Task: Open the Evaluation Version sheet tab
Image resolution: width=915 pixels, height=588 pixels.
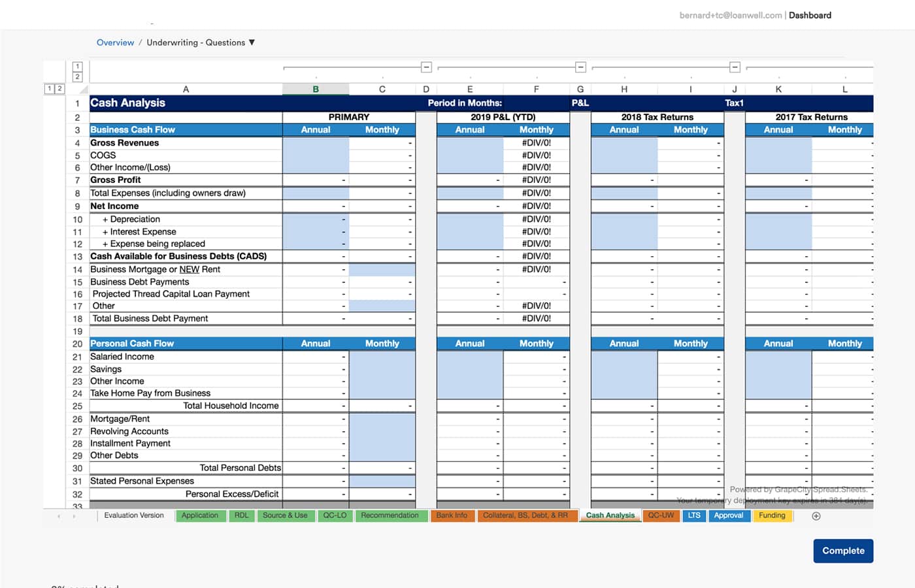Action: pyautogui.click(x=134, y=515)
